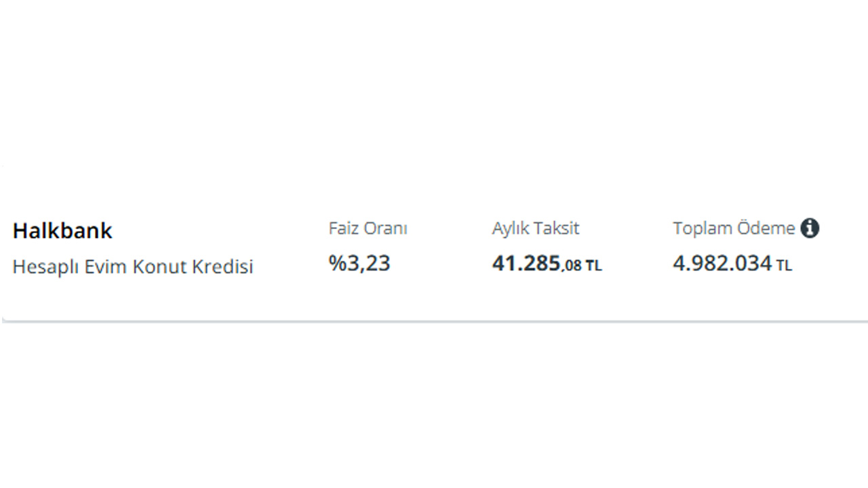The image size is (868, 488).
Task: Click the TL suffix after monthly installment
Action: pos(593,266)
